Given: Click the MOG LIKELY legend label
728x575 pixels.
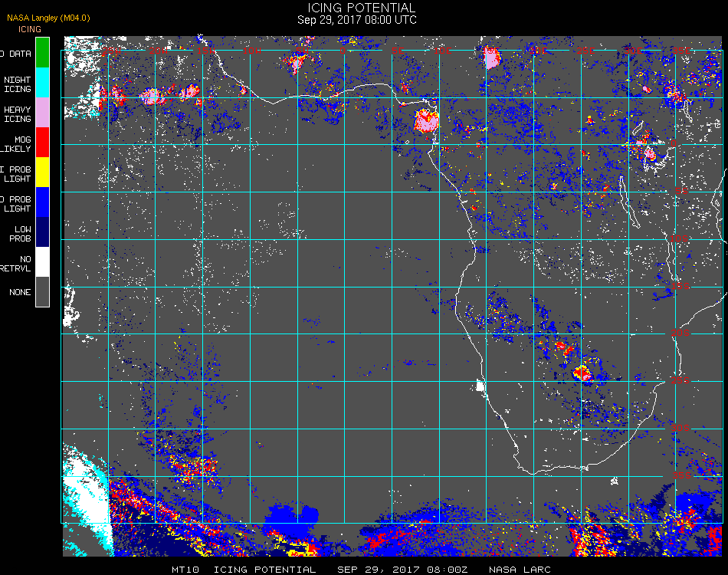Looking at the screenshot, I should [x=15, y=144].
